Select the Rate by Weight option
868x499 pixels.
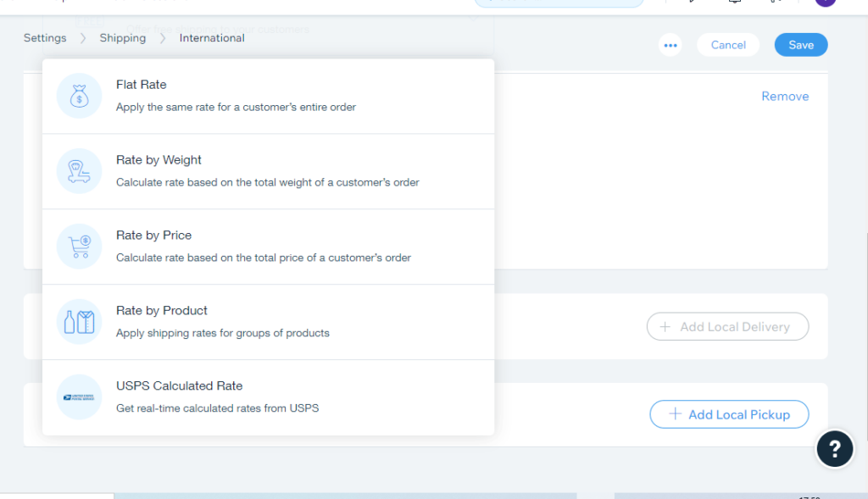[x=268, y=171]
